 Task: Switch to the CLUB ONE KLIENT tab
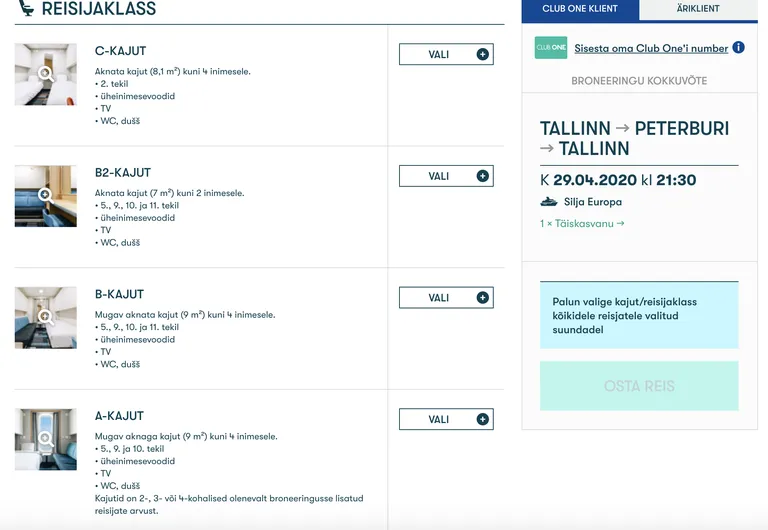click(580, 9)
